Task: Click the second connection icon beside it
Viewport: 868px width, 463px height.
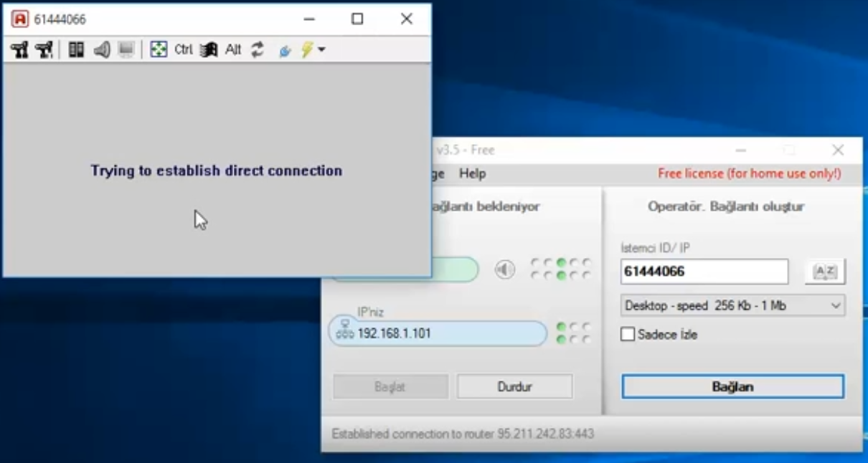Action: pos(44,50)
